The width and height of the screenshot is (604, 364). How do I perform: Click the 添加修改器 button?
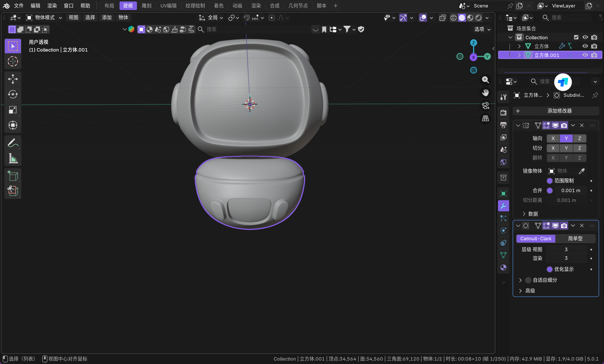point(556,111)
